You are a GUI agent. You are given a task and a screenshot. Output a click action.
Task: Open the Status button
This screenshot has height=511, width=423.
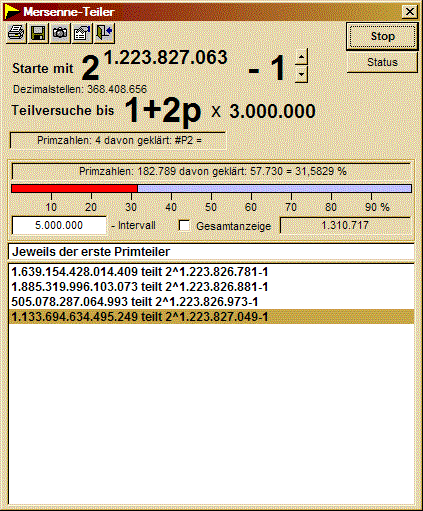pos(382,62)
